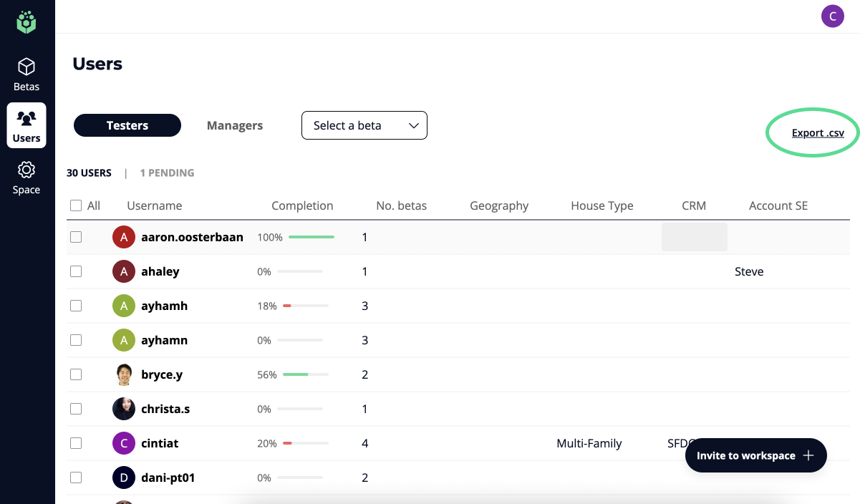Click christa.s's profile photo avatar
The width and height of the screenshot is (860, 504).
tap(124, 409)
